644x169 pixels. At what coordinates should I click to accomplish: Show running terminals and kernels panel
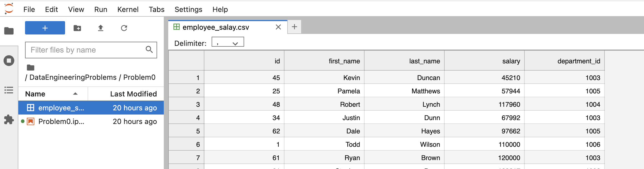(9, 61)
